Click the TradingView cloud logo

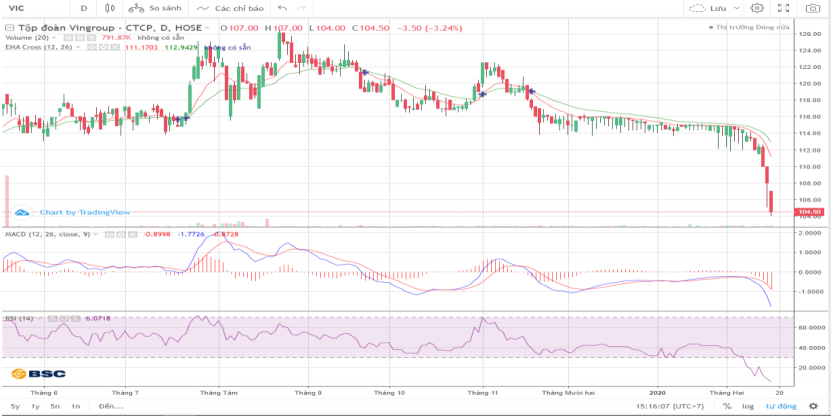point(22,213)
